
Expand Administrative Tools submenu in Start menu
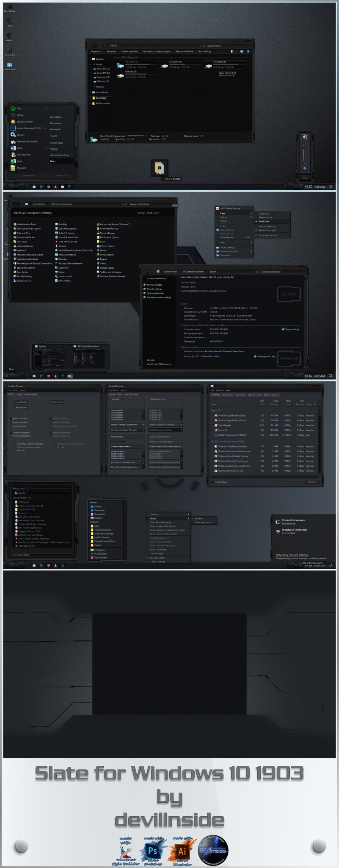(61, 155)
